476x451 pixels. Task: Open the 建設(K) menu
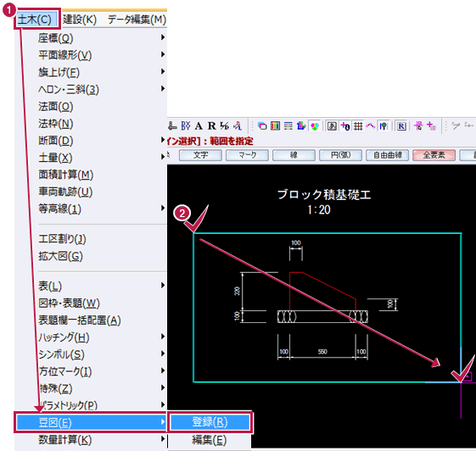point(80,19)
